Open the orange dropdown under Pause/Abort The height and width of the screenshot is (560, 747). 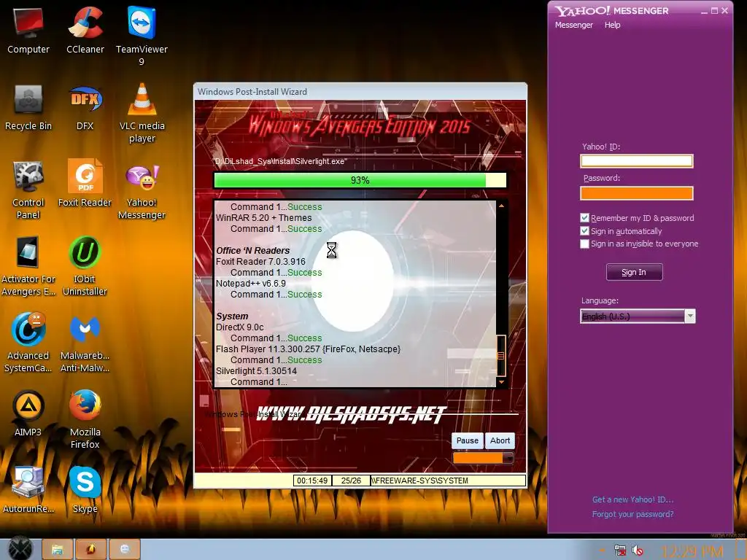click(483, 458)
